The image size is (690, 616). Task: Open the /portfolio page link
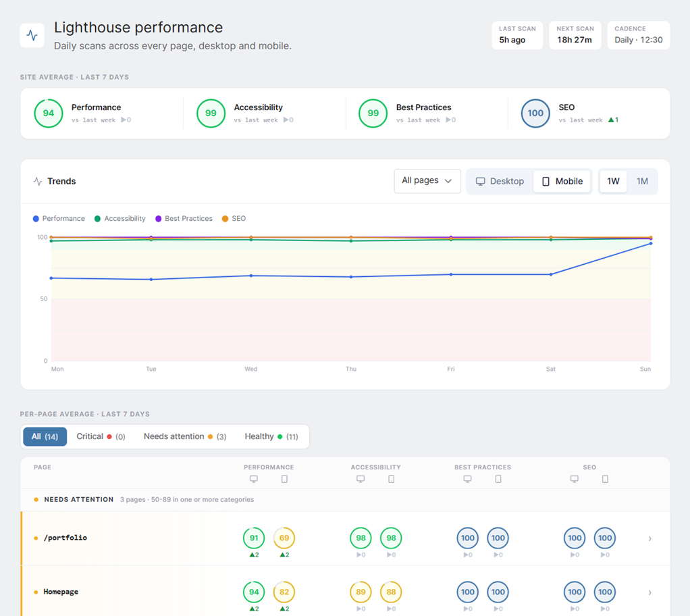(65, 538)
